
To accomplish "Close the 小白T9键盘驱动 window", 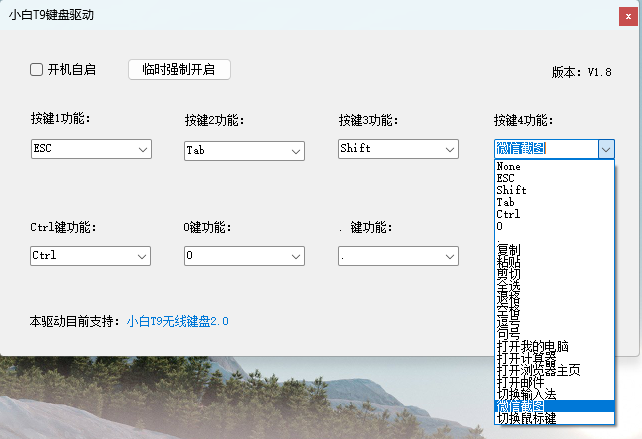I will pos(628,17).
